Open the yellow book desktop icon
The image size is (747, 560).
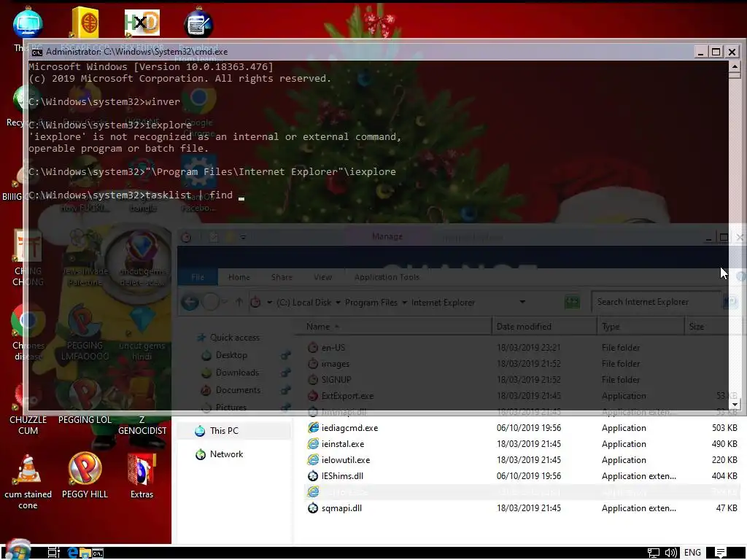pos(85,22)
